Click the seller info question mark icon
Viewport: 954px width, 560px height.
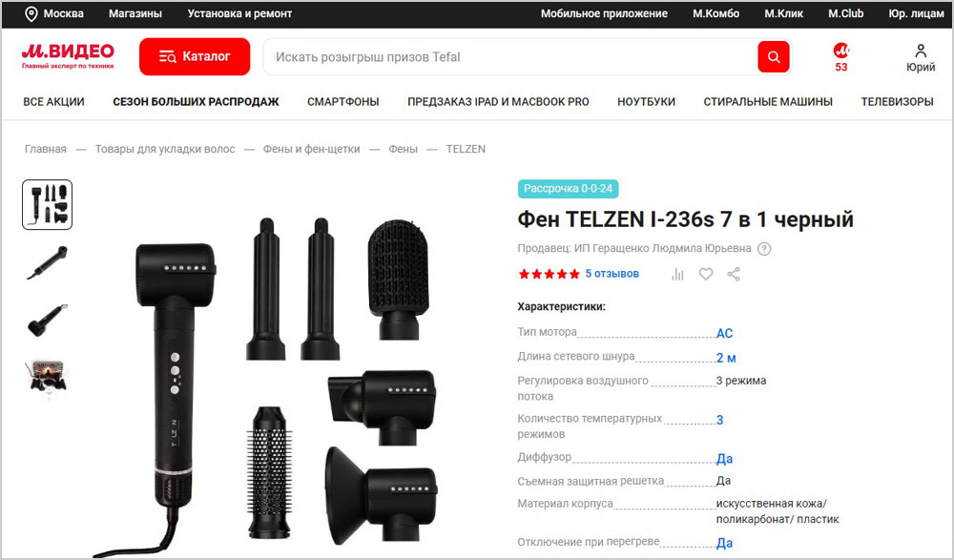pyautogui.click(x=764, y=249)
